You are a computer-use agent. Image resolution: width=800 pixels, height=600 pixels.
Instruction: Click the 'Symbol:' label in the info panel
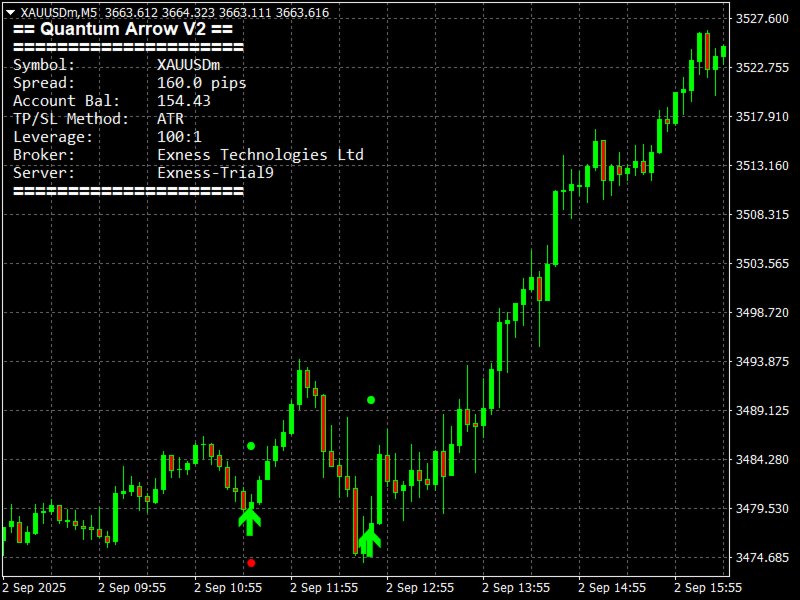tap(44, 65)
